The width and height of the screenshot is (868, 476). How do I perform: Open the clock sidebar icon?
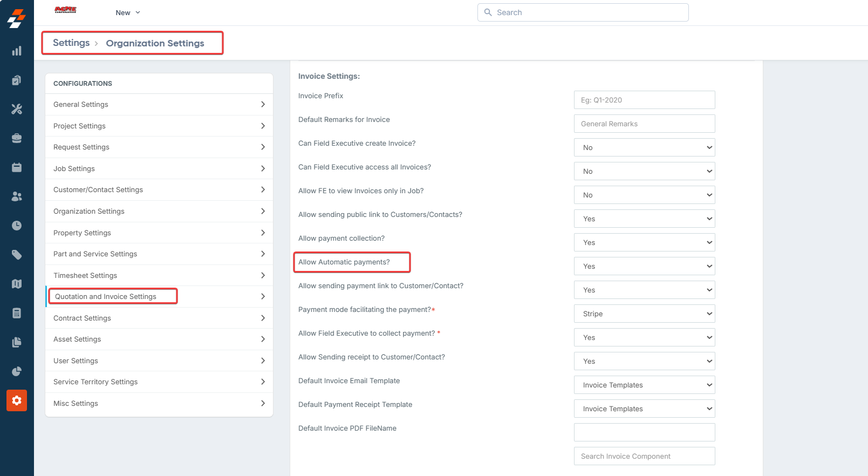click(17, 226)
